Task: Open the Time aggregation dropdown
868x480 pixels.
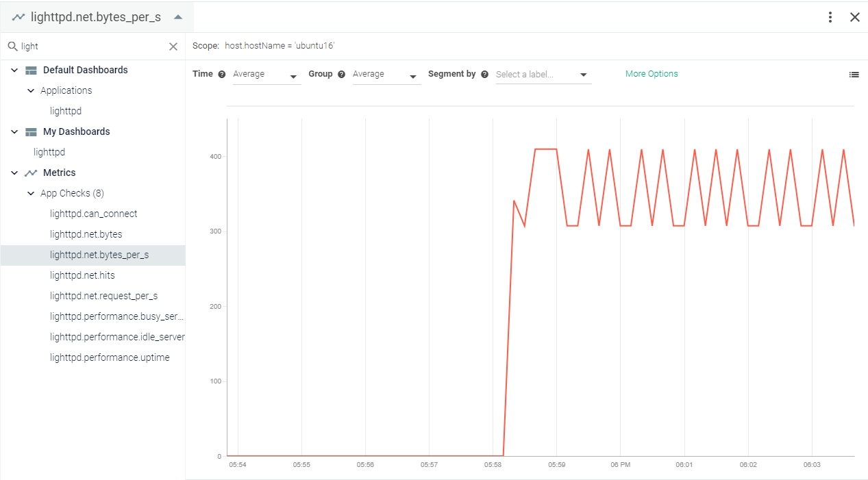Action: click(x=266, y=75)
